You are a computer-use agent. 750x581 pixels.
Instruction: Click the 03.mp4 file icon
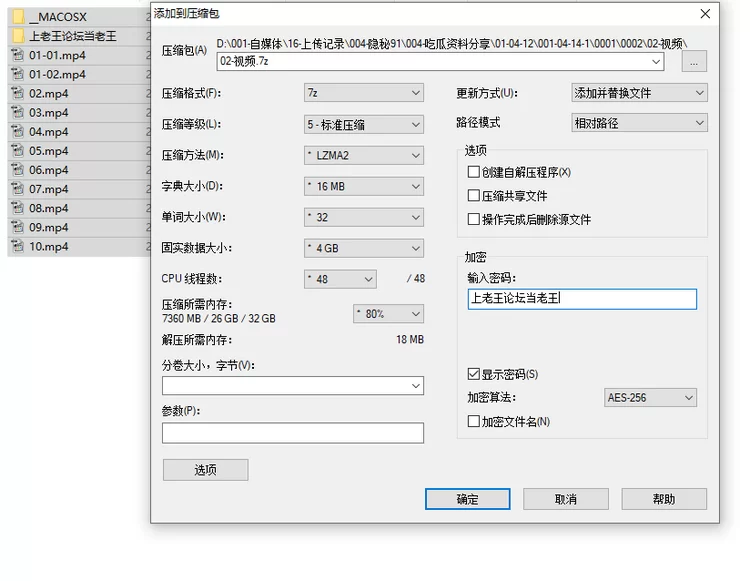tap(18, 112)
